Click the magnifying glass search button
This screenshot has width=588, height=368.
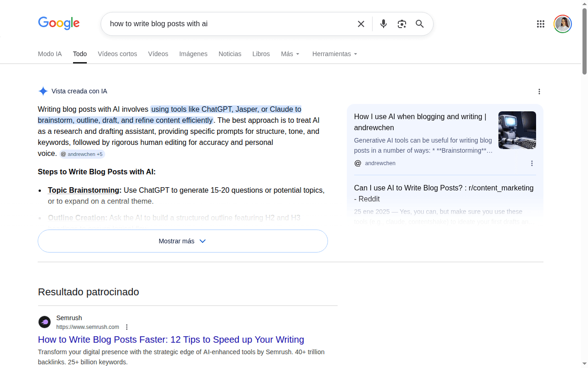pyautogui.click(x=420, y=24)
